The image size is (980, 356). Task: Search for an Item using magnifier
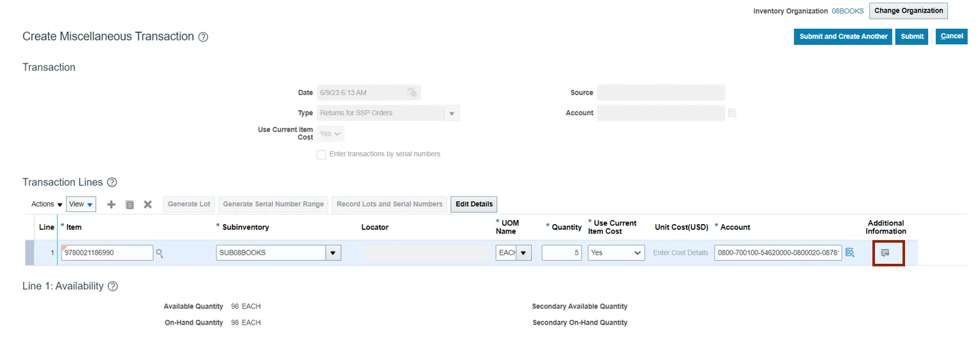[159, 254]
